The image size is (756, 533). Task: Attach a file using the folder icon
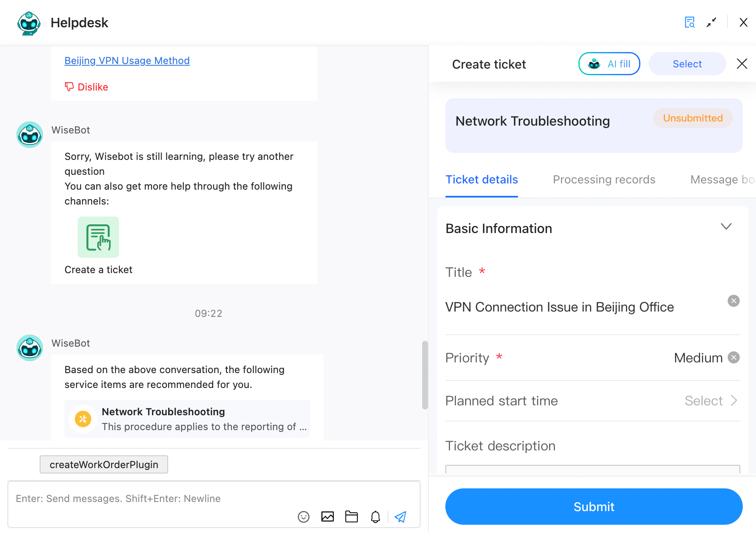[x=352, y=516]
